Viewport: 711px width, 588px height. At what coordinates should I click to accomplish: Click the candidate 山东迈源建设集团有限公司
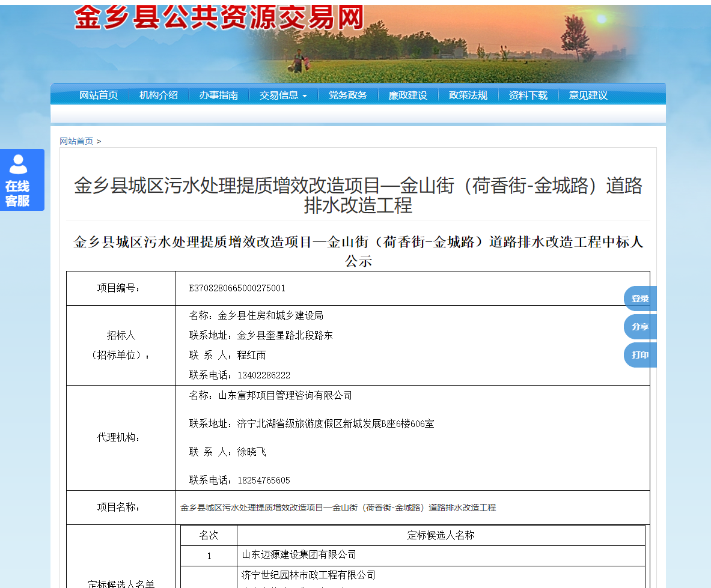[x=299, y=555]
